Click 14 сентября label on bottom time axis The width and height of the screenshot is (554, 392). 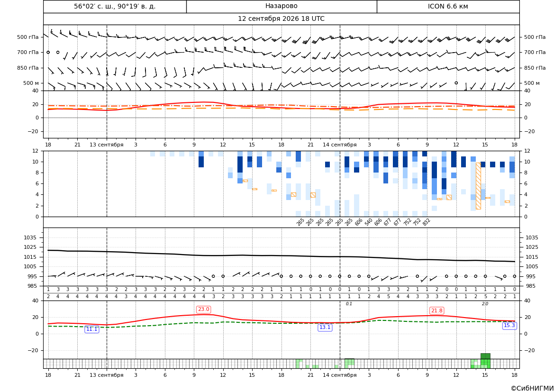click(x=339, y=375)
